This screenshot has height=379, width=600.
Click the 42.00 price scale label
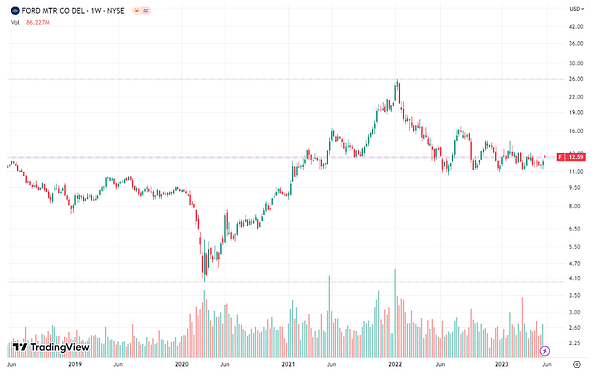pos(576,27)
